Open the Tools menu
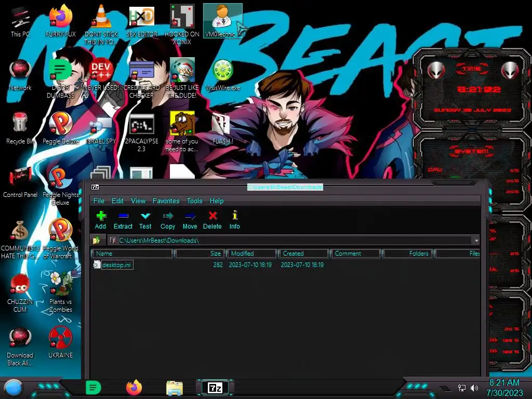The image size is (532, 399). 194,201
